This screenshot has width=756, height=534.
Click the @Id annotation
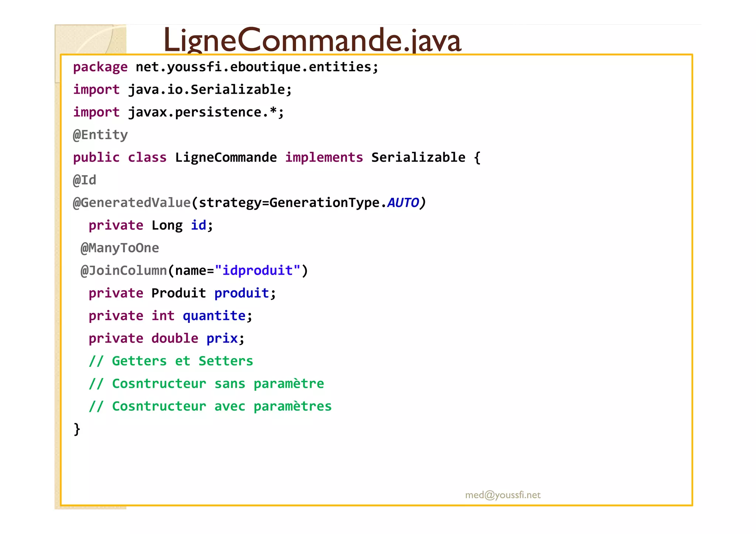pos(85,180)
